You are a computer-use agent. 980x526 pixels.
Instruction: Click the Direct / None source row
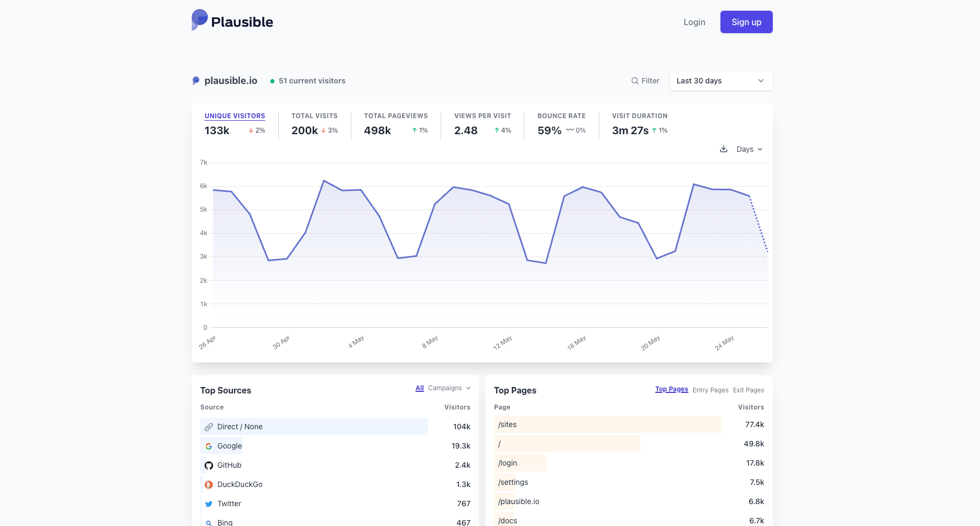click(335, 427)
